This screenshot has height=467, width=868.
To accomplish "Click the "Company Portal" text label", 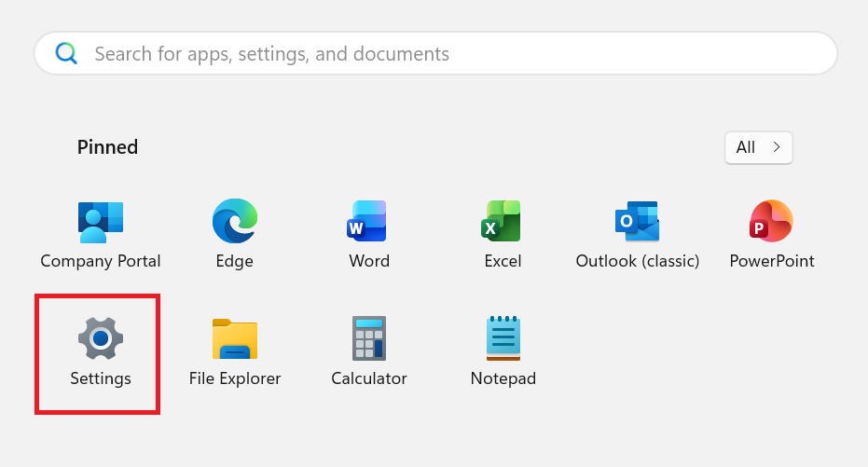I will [101, 261].
